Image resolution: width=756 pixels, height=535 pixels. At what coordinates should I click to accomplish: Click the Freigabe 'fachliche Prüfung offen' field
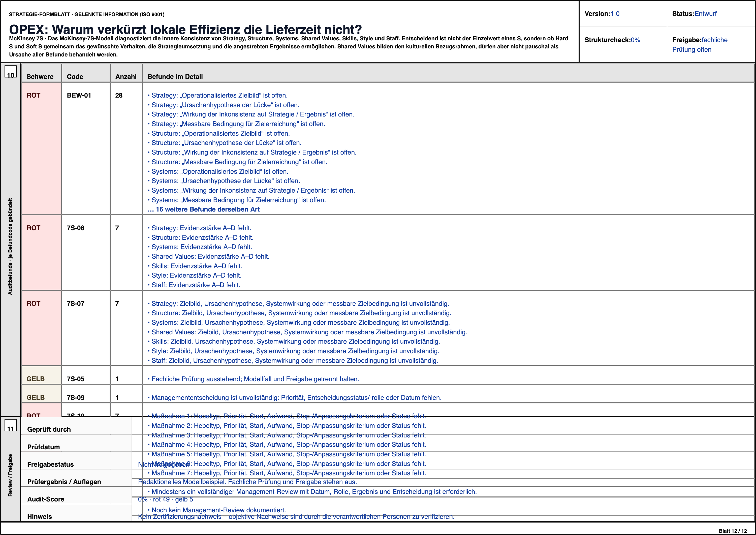click(x=700, y=44)
